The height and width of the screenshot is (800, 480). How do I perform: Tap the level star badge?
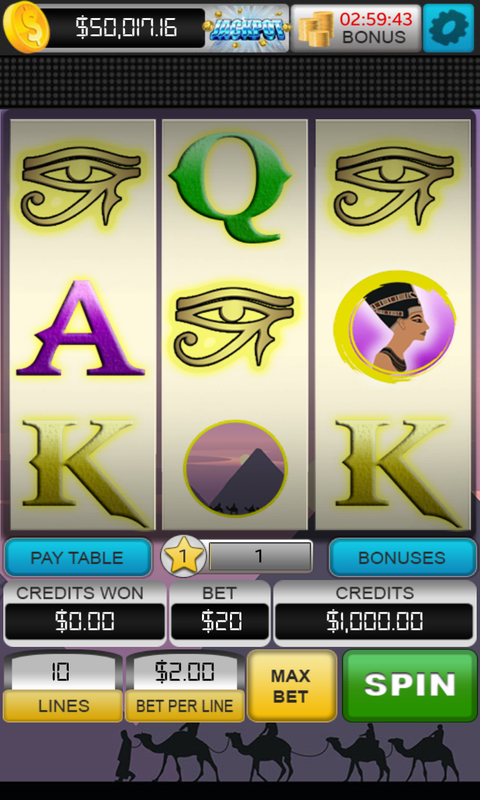(183, 557)
